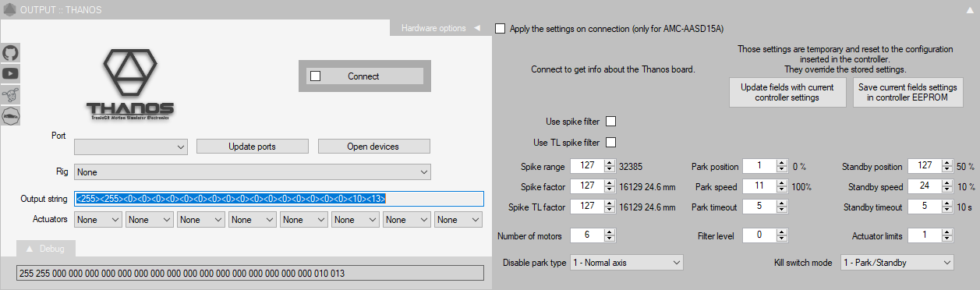Click the Thanos logo image
This screenshot has width=980, height=290.
tap(130, 85)
